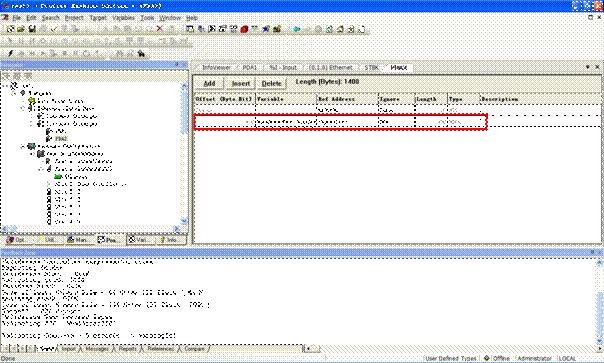Click the Delete button
604x363 pixels.
pos(271,83)
